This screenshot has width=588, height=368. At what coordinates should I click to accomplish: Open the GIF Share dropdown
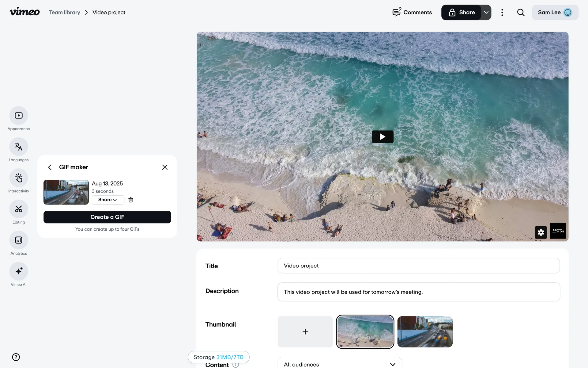coord(108,200)
